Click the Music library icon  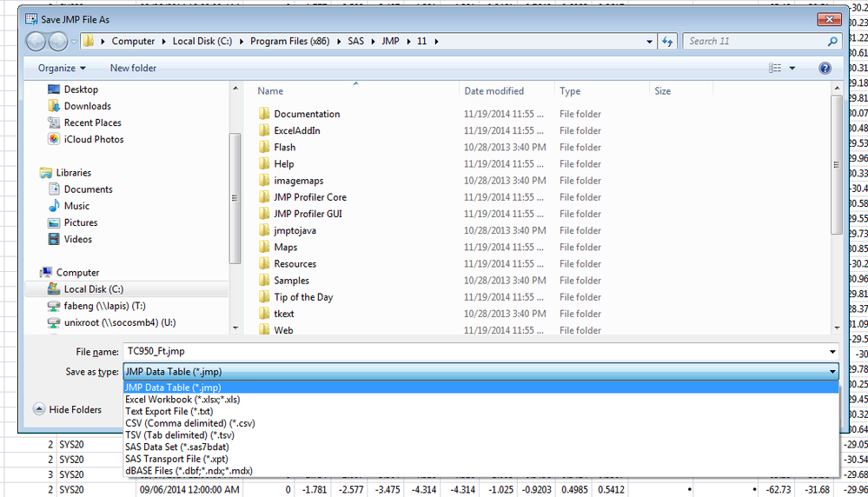[54, 206]
